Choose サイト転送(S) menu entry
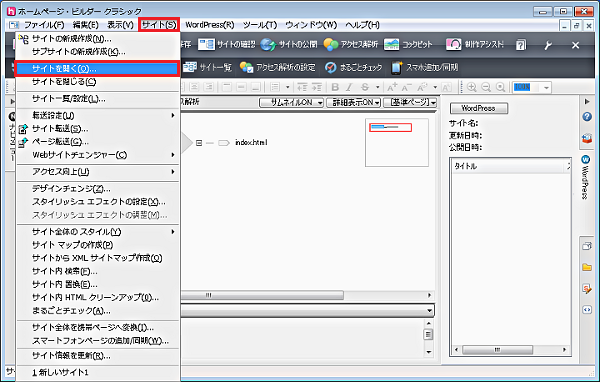Viewport: 600px width, 382px height. tap(97, 129)
